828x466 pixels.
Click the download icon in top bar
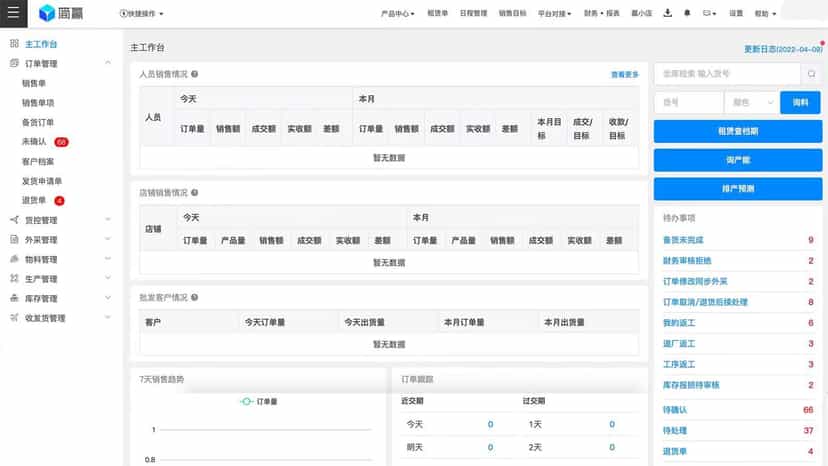click(667, 13)
